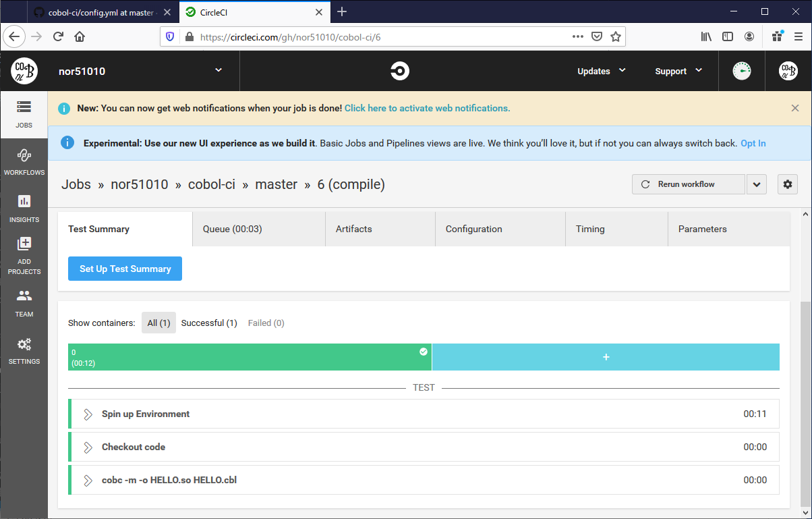
Task: Select the Queue (00:03) tab
Action: pos(259,229)
